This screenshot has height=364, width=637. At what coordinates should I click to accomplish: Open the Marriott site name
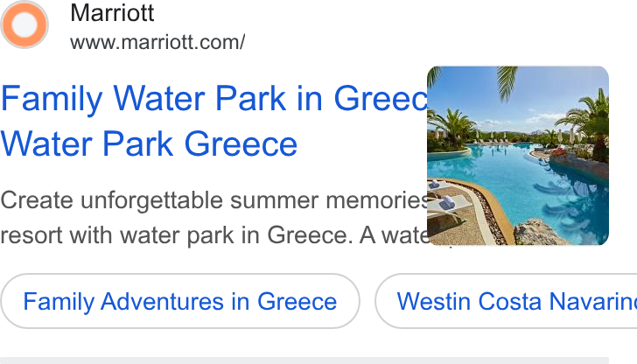[x=112, y=13]
